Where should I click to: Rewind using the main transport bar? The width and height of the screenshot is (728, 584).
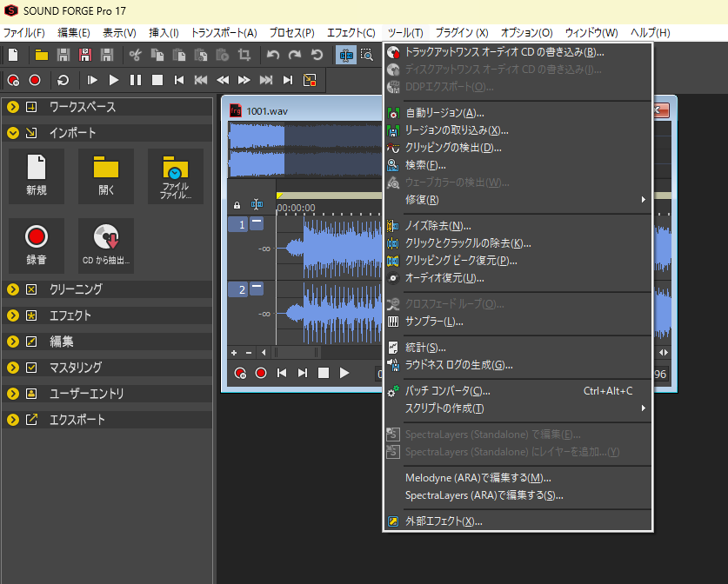(223, 80)
